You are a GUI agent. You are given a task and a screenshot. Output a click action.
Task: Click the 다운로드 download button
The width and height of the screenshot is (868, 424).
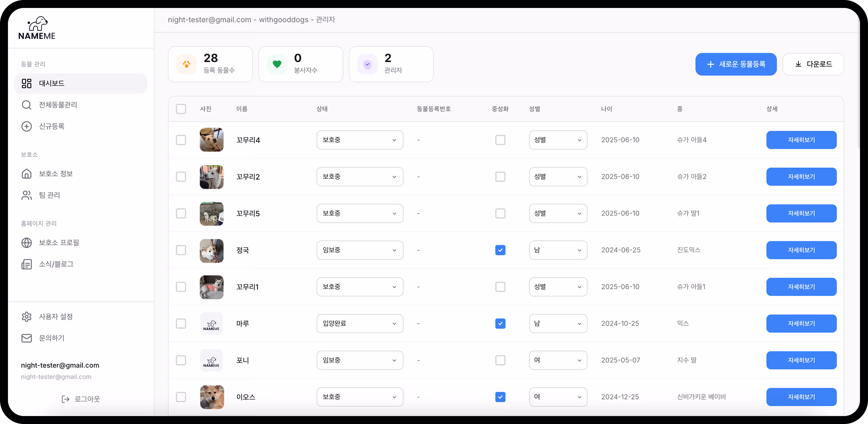(x=813, y=64)
